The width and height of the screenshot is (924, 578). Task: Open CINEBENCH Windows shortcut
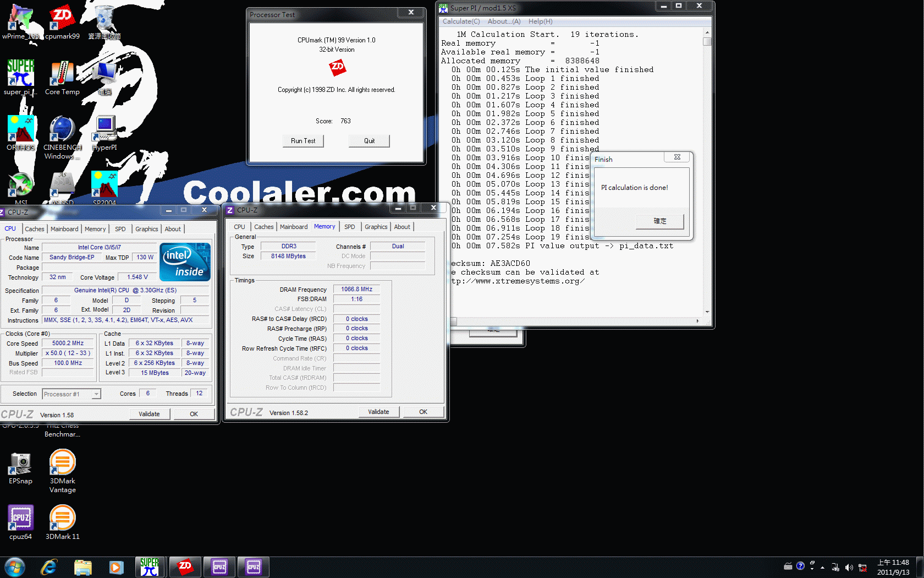pyautogui.click(x=62, y=137)
